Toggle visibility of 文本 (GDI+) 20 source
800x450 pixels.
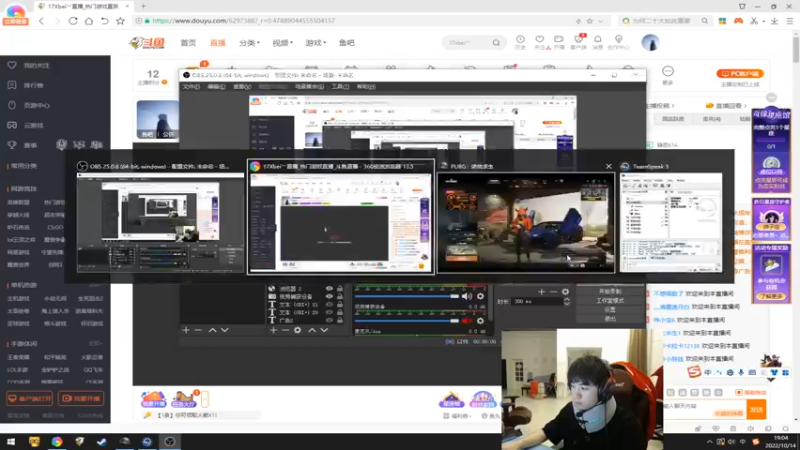(x=329, y=312)
